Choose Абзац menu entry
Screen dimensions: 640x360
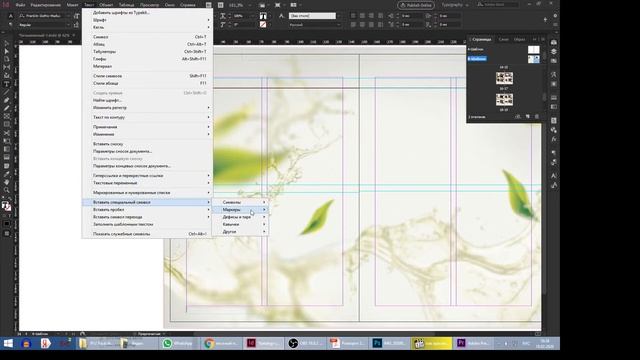pyautogui.click(x=147, y=44)
